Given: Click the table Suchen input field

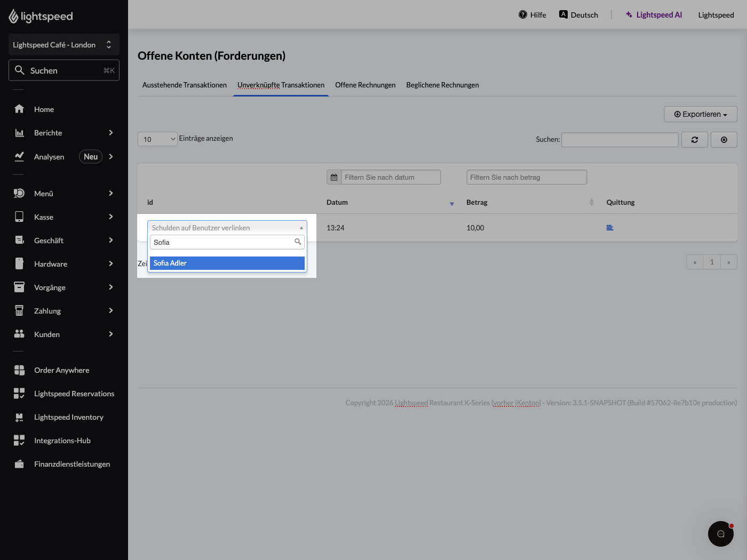Looking at the screenshot, I should 620,140.
